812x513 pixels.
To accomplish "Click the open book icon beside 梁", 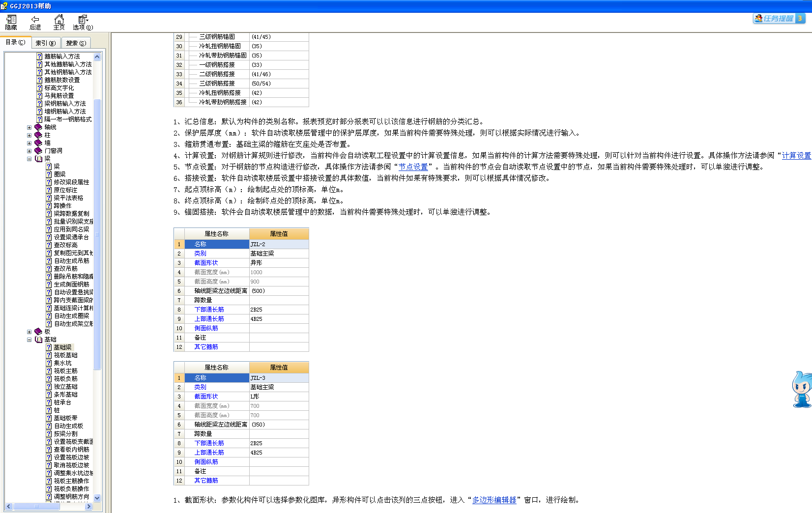I will click(38, 159).
